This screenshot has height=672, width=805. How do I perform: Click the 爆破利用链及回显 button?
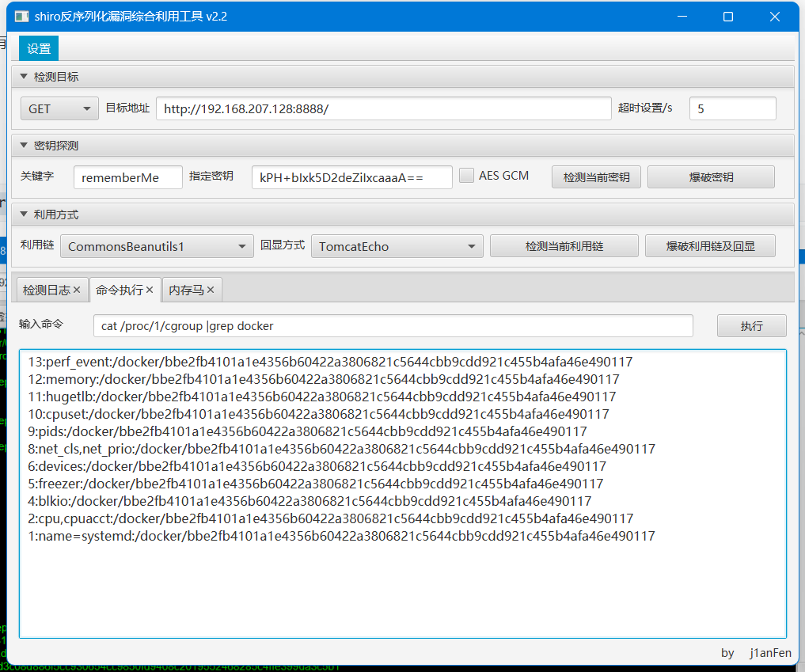point(710,246)
